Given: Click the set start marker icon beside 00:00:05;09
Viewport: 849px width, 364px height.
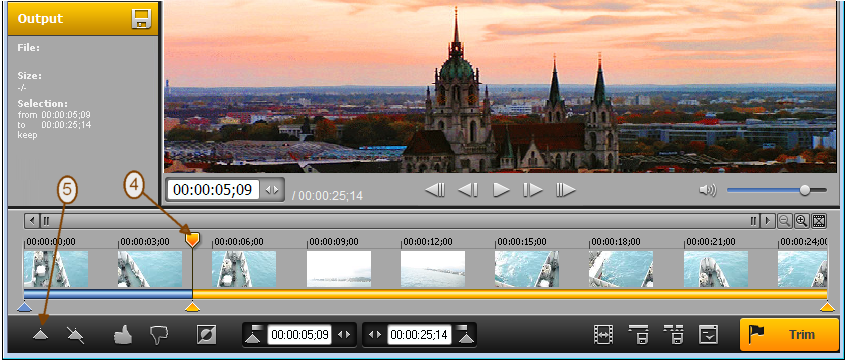Looking at the screenshot, I should point(253,335).
